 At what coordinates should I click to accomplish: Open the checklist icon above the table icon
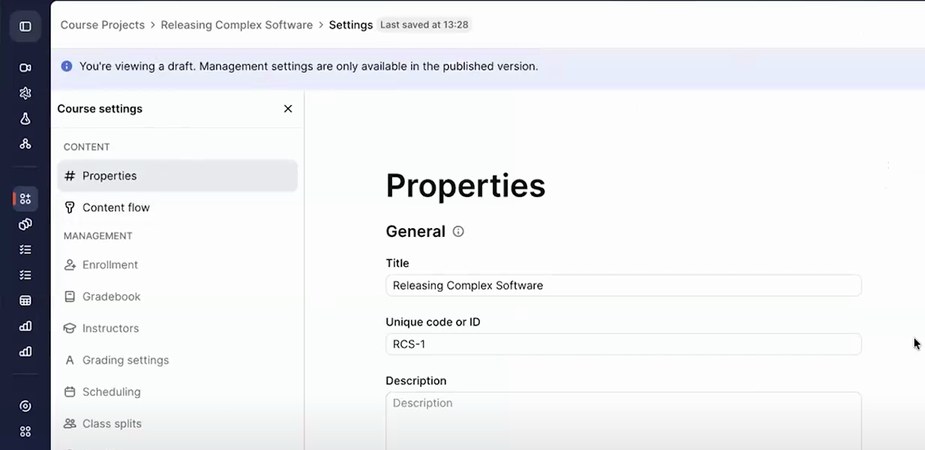(x=25, y=275)
